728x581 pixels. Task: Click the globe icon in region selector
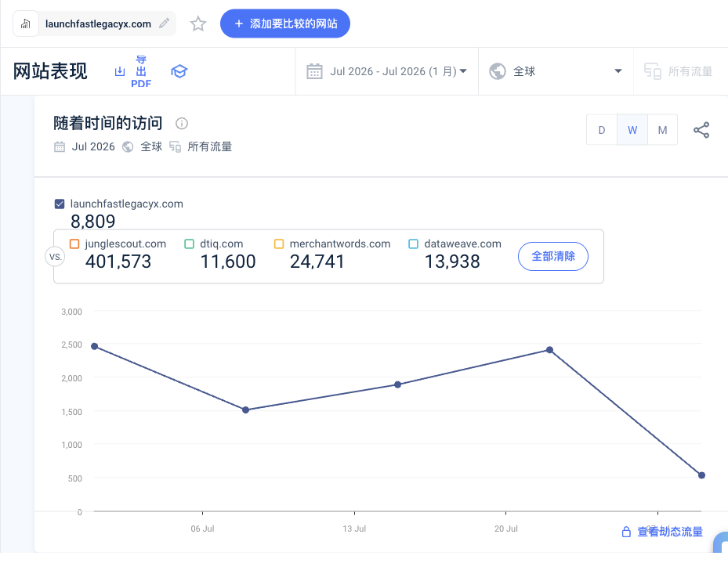pyautogui.click(x=498, y=71)
